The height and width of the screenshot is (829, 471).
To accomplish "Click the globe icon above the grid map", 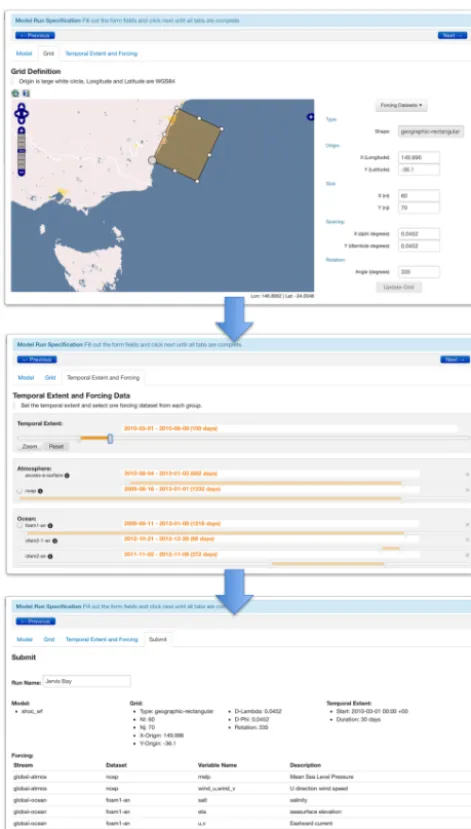I will (x=15, y=93).
